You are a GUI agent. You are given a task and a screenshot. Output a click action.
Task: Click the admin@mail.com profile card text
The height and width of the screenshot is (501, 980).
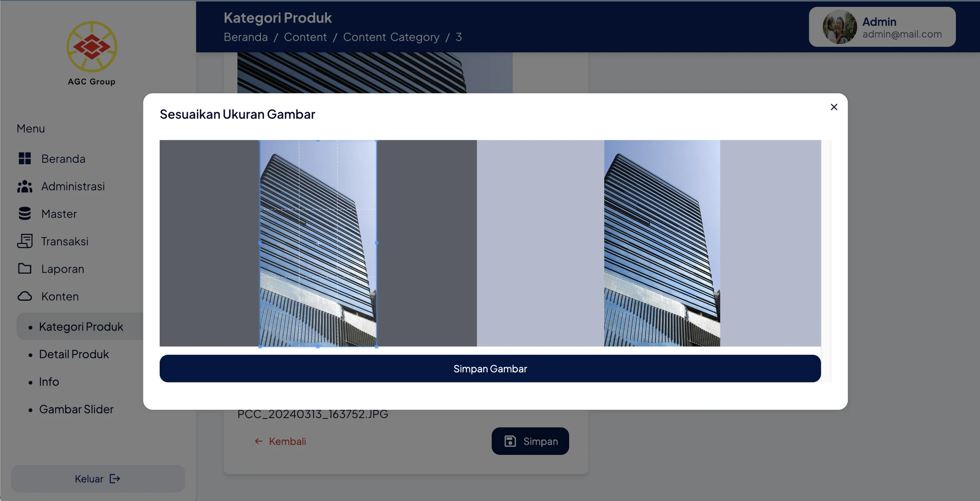(x=902, y=34)
